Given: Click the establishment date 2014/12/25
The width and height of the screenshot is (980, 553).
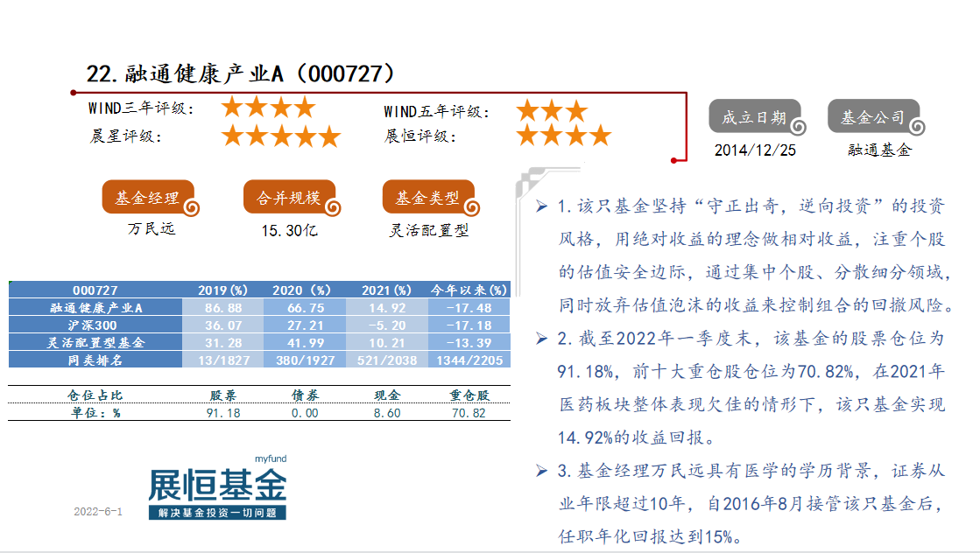Looking at the screenshot, I should coord(755,150).
